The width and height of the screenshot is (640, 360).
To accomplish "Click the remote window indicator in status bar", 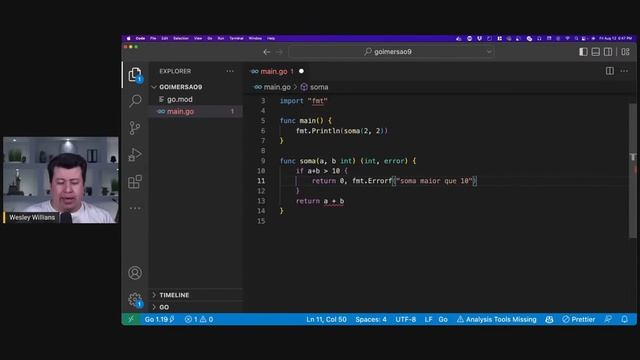I will click(131, 319).
